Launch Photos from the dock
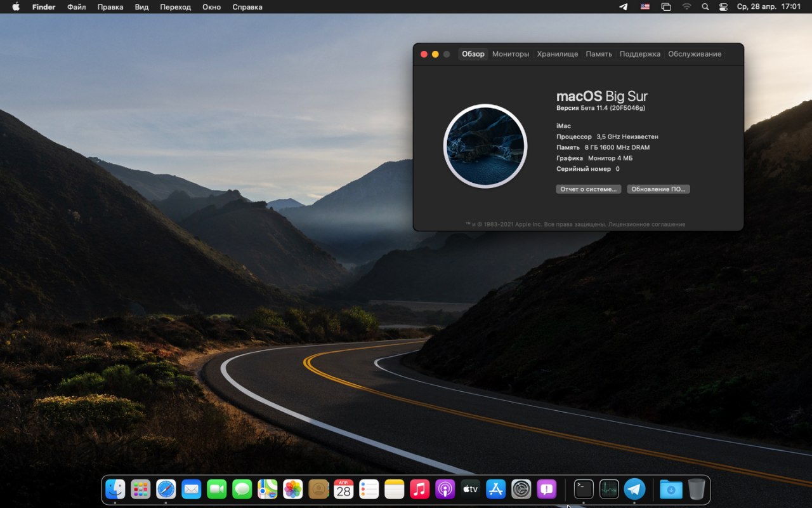Image resolution: width=812 pixels, height=508 pixels. point(293,489)
